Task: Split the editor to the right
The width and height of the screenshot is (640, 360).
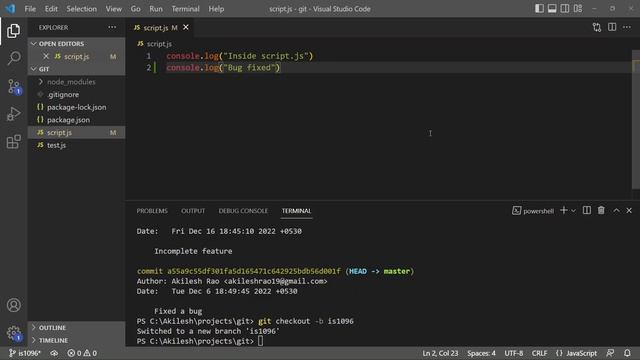Action: click(612, 27)
